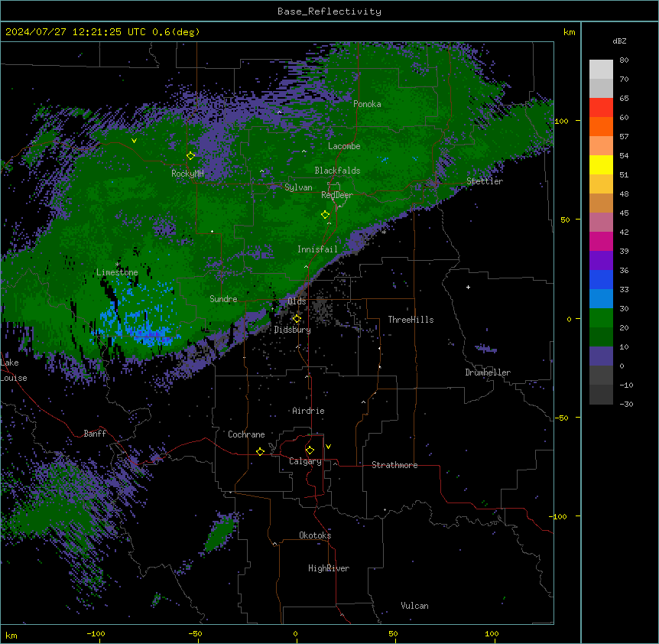659x644 pixels.
Task: Click the yellow diamond marker above RockyMH
Action: tap(190, 156)
